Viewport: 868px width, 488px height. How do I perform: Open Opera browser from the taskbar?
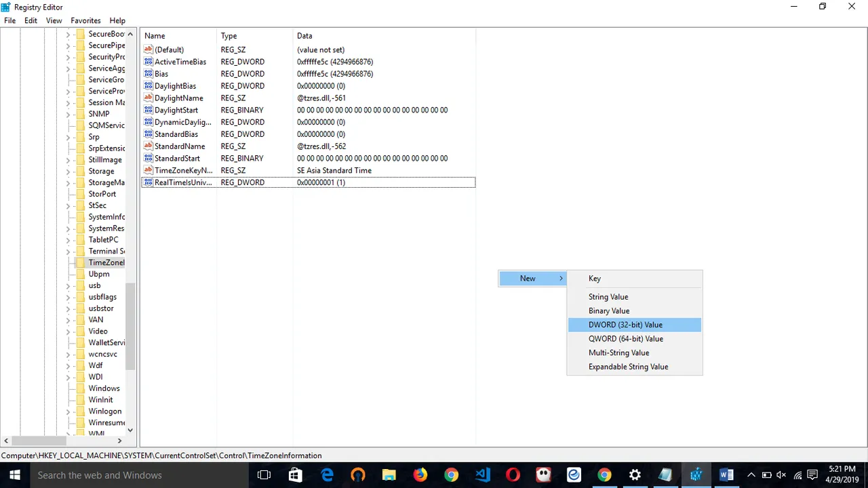[513, 475]
